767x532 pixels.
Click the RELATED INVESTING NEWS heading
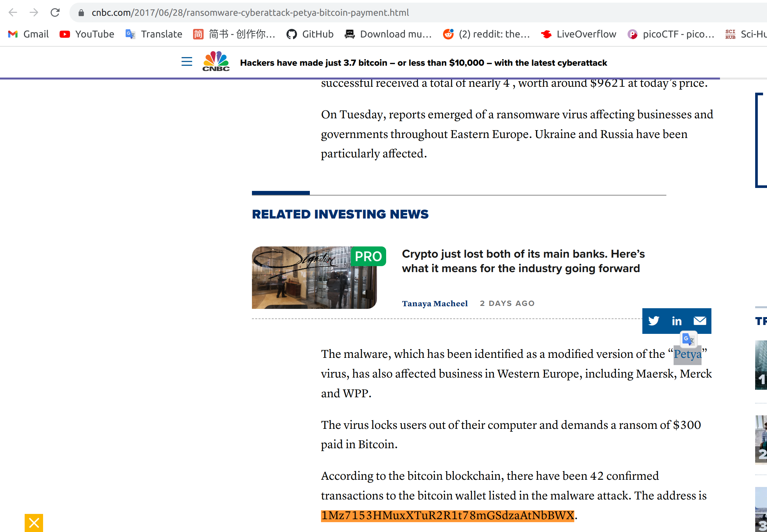(x=340, y=214)
